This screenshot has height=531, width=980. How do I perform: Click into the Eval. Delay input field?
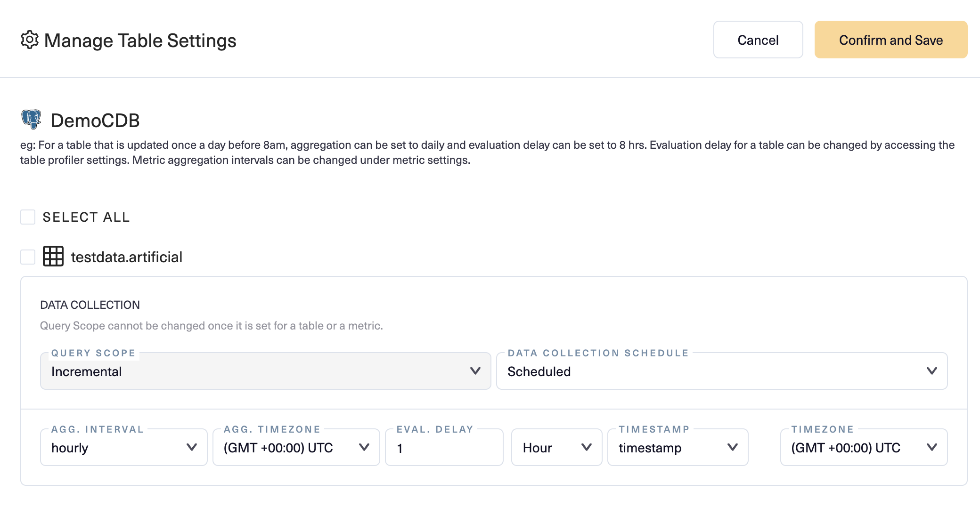tap(444, 448)
